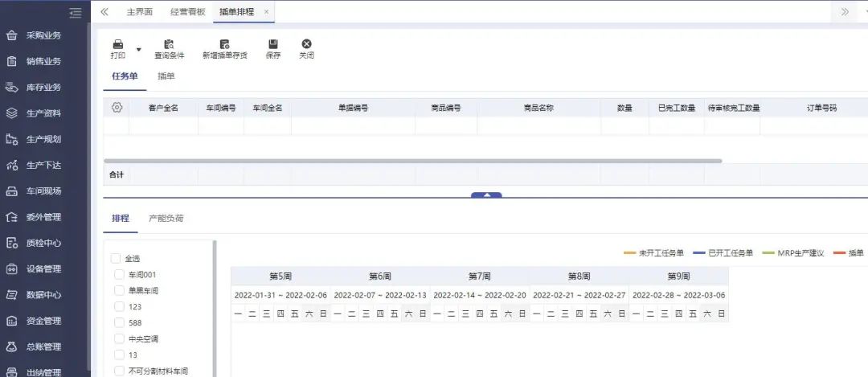Toggle the panel splitter collapse arrow
The width and height of the screenshot is (868, 377).
(487, 195)
